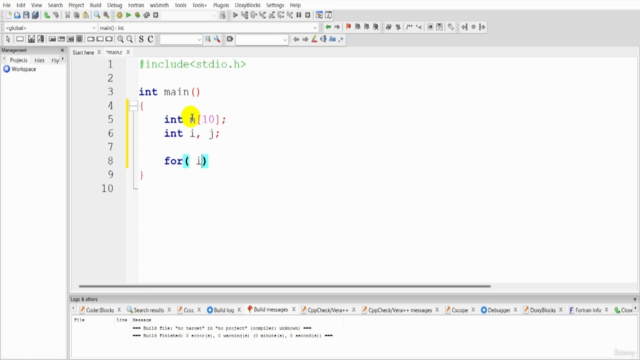The width and height of the screenshot is (640, 360).
Task: Click the Save all files icon
Action: coord(35,16)
